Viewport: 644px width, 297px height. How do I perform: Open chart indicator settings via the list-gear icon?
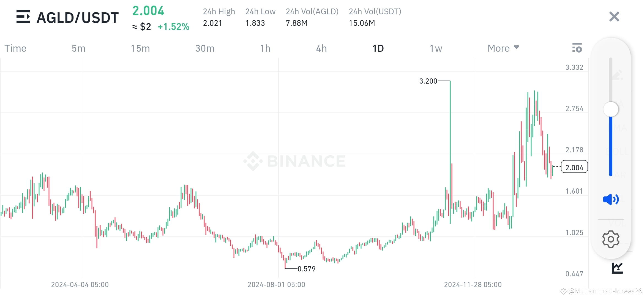(x=578, y=48)
